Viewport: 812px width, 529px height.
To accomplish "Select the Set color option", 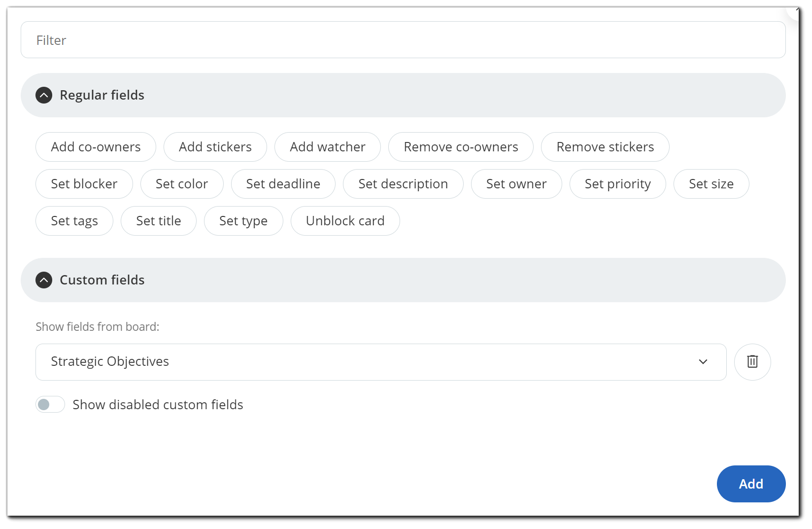I will (181, 184).
